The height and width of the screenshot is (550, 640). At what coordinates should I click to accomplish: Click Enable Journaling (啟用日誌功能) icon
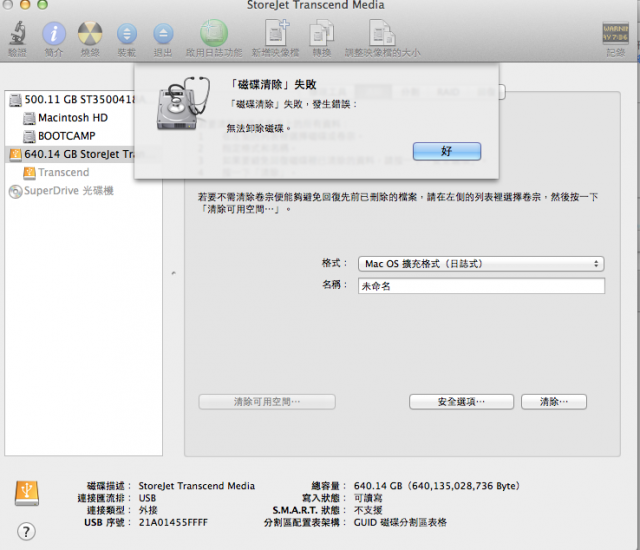click(x=214, y=33)
